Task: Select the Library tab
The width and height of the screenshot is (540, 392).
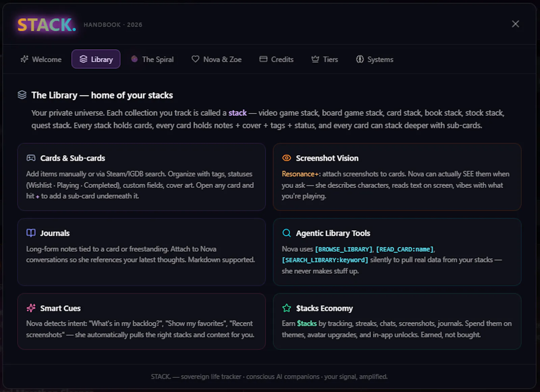Action: point(96,59)
